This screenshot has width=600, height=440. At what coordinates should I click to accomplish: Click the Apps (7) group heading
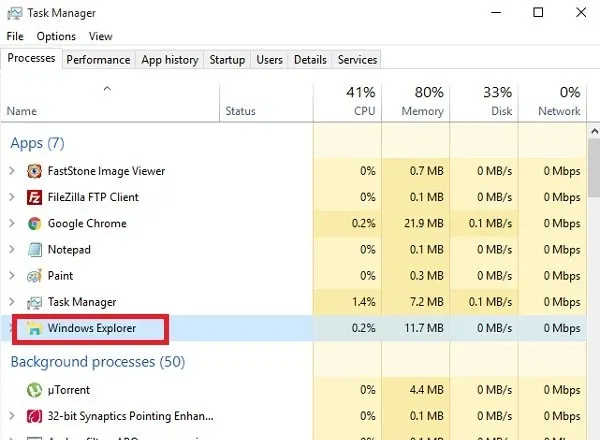[38, 143]
